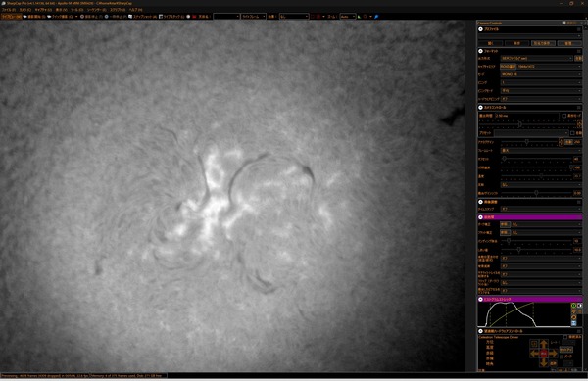Click the ROI select button
Screen dimensions: 588x381
(508, 67)
